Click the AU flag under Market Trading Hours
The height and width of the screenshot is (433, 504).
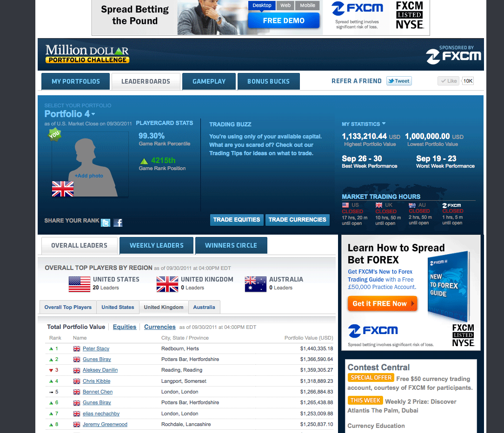tap(412, 205)
